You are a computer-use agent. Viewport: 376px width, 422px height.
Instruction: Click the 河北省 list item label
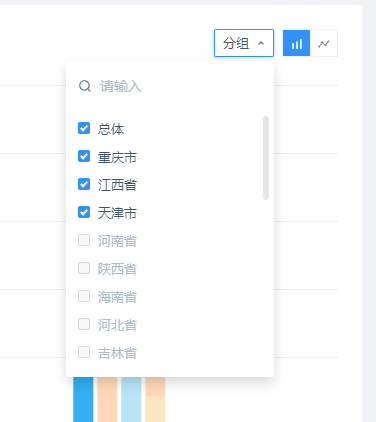[117, 325]
